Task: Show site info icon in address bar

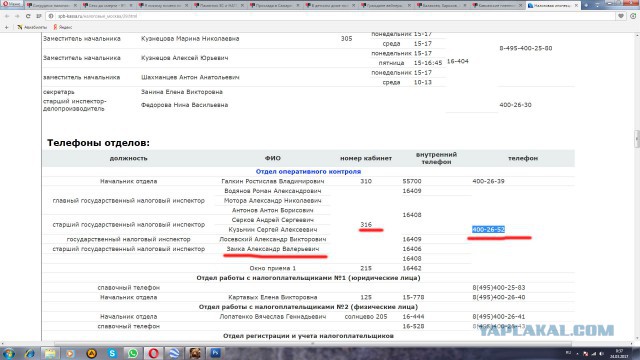Action: [51, 16]
